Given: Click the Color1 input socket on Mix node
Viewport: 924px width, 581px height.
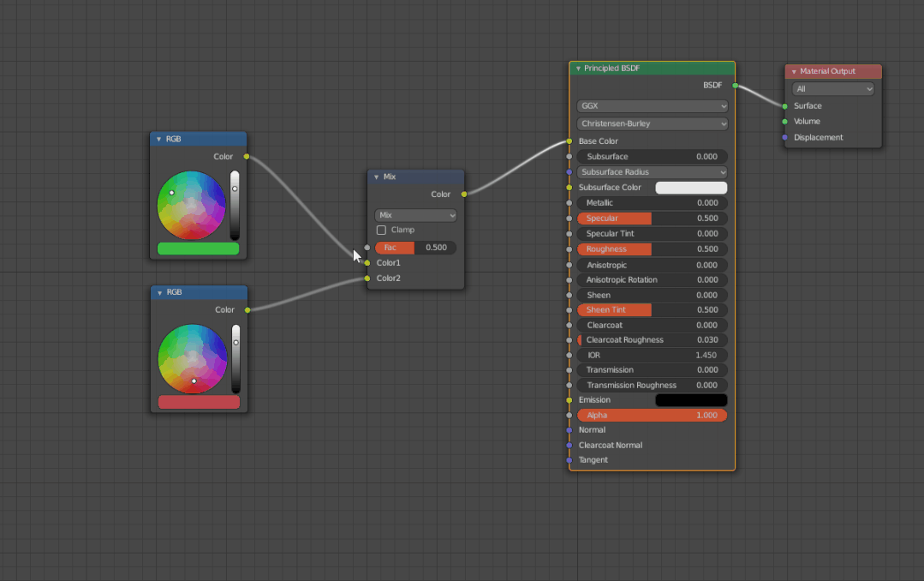Looking at the screenshot, I should [367, 263].
